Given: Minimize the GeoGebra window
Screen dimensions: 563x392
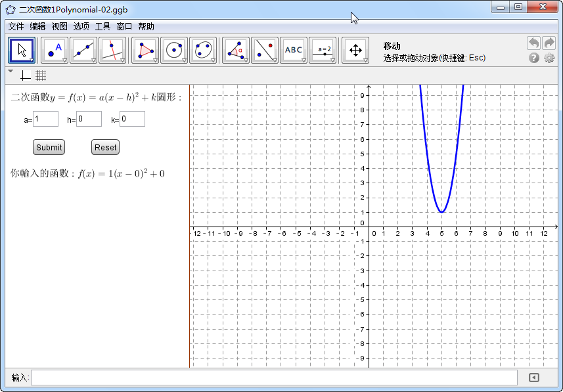Looking at the screenshot, I should (x=501, y=7).
